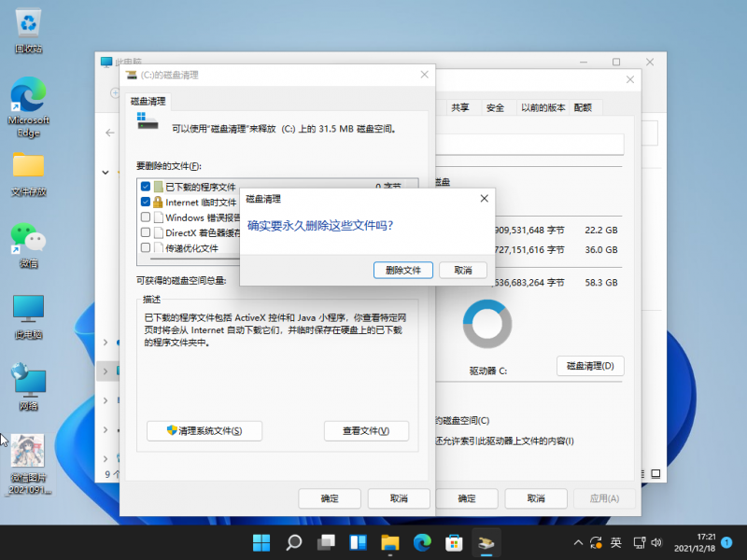The height and width of the screenshot is (560, 747).
Task: Open the 配额 tab in properties
Action: [583, 107]
